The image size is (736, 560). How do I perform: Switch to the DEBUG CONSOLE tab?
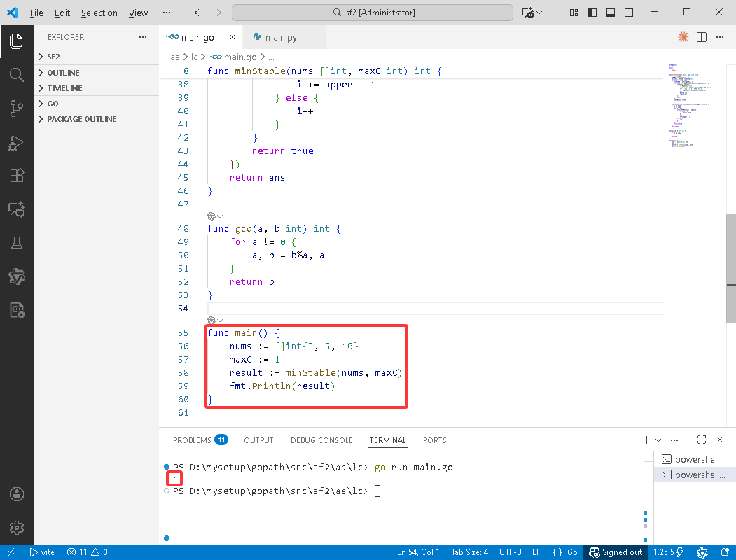pos(321,440)
